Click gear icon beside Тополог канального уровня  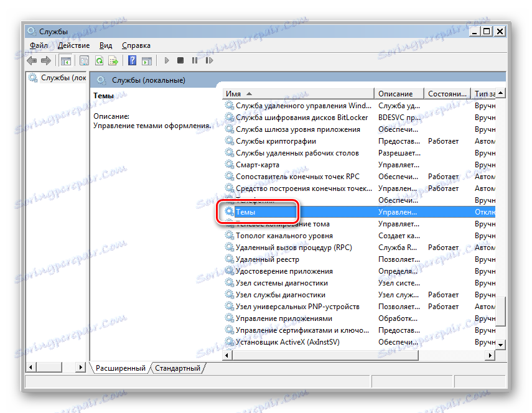[230, 235]
